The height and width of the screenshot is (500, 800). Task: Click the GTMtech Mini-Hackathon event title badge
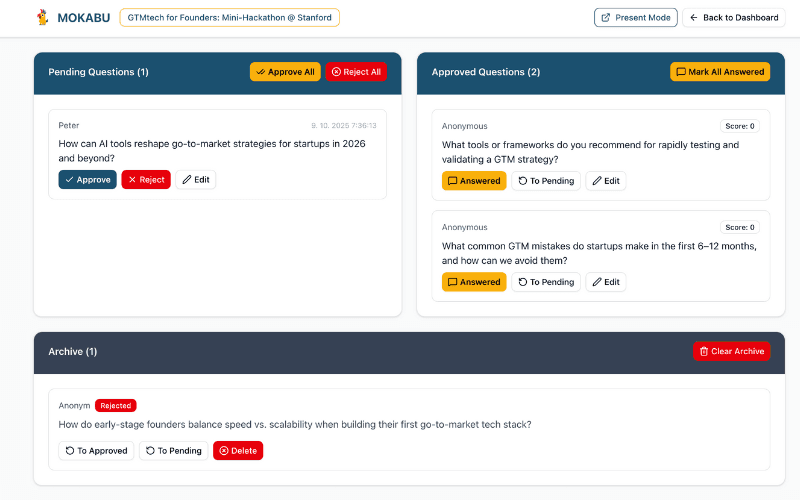coord(229,17)
